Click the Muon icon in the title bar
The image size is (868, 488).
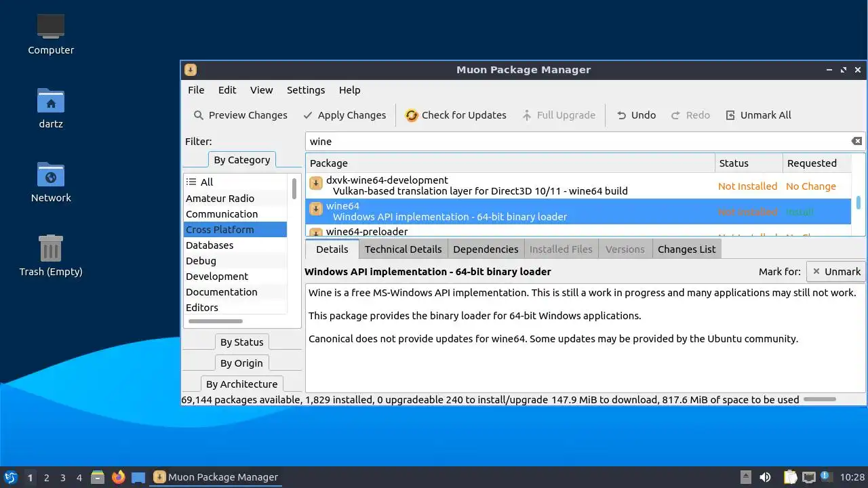pos(191,70)
